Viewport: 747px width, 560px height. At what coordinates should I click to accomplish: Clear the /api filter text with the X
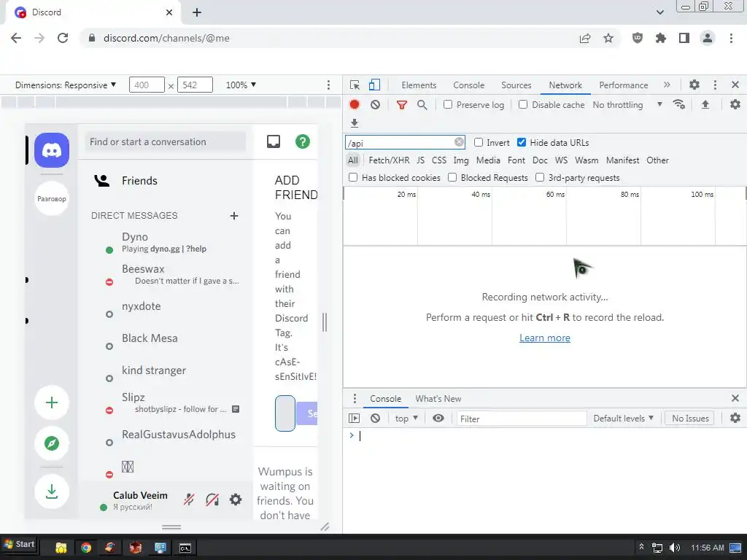click(459, 142)
